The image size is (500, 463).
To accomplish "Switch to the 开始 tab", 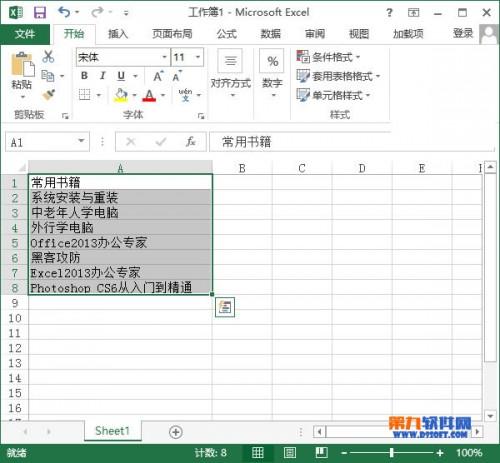I will pos(74,34).
